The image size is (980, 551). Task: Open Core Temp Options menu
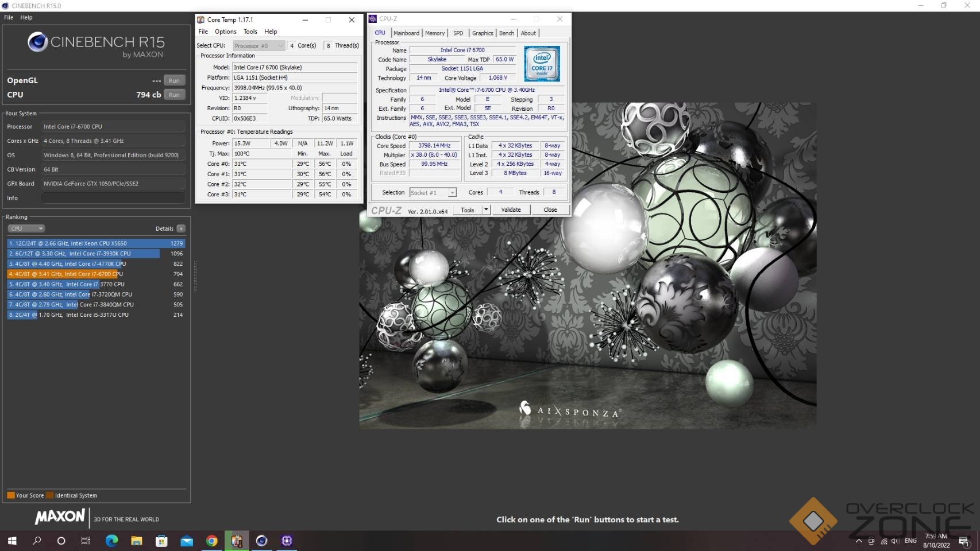225,32
